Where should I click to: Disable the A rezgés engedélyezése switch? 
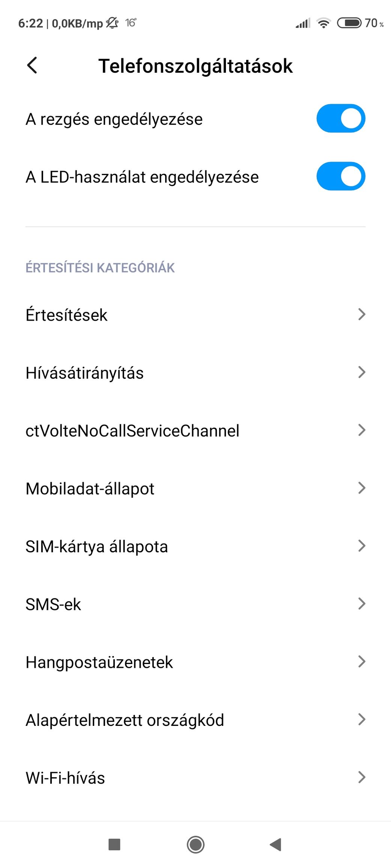click(x=341, y=118)
